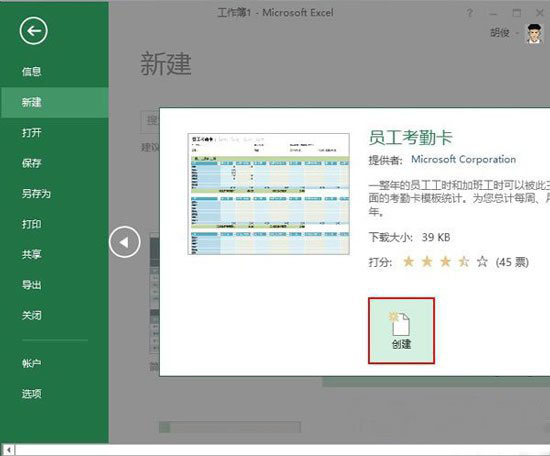Choose 保存 in the sidebar

click(x=32, y=163)
